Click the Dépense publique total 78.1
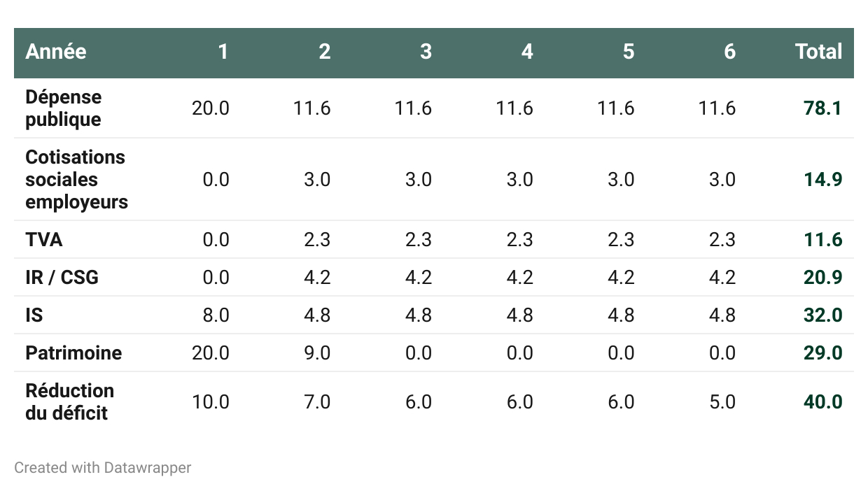 tap(822, 108)
